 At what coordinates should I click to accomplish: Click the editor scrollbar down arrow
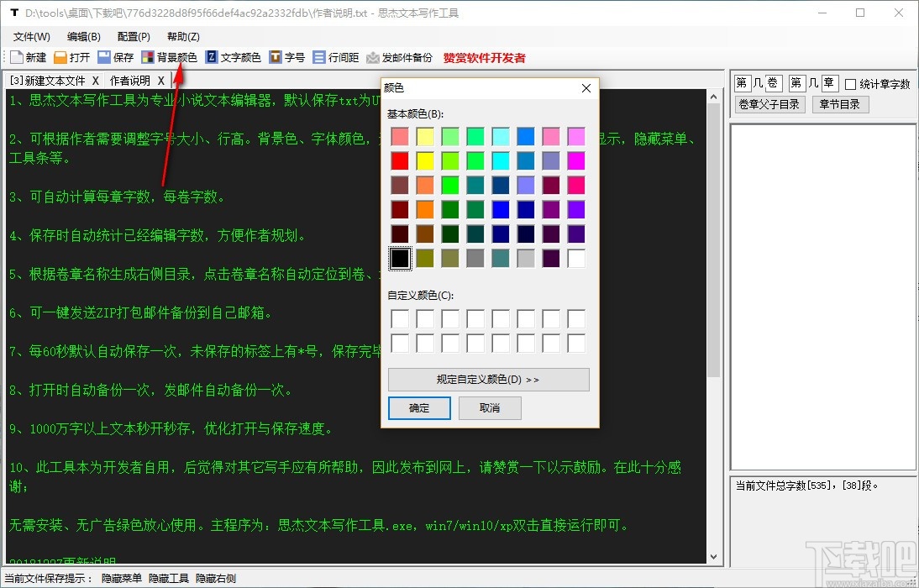[713, 557]
